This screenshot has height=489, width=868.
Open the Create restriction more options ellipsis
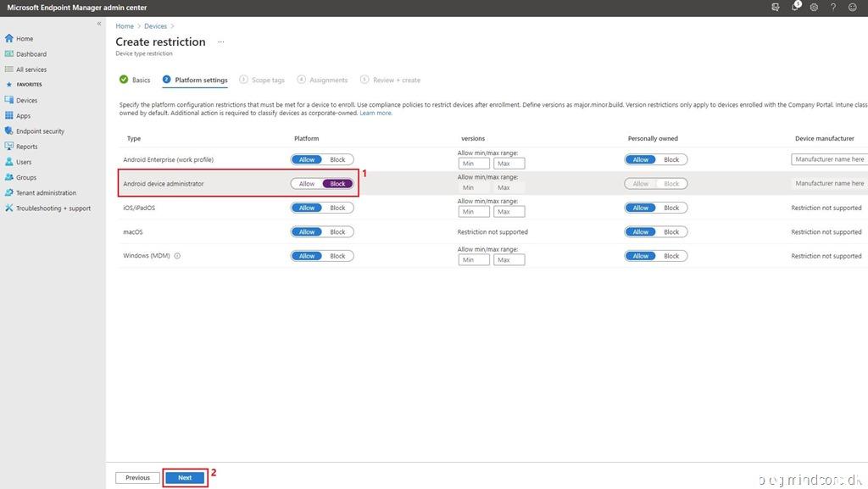221,42
